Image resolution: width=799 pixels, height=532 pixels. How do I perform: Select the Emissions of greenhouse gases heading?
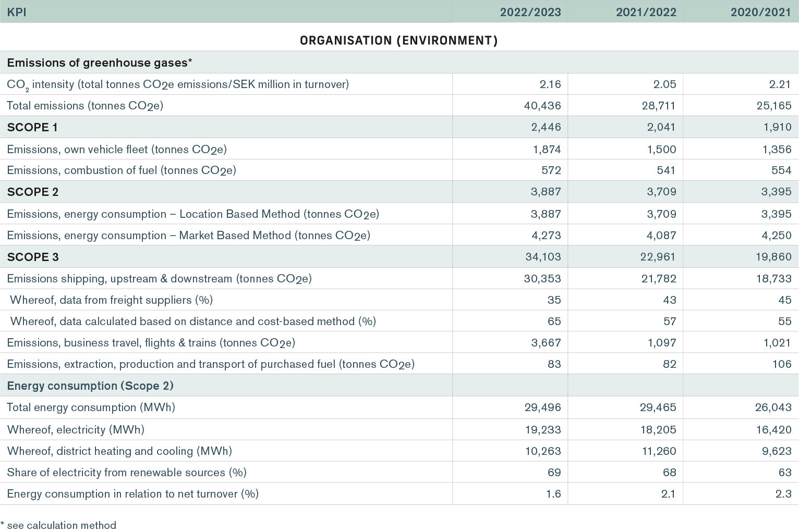(100, 63)
